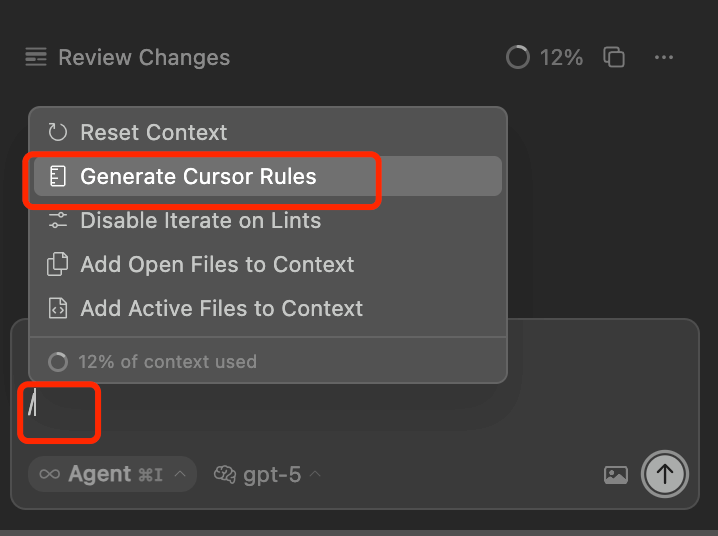Click the 12% context usage ring indicator
Image resolution: width=718 pixels, height=536 pixels.
(x=518, y=57)
